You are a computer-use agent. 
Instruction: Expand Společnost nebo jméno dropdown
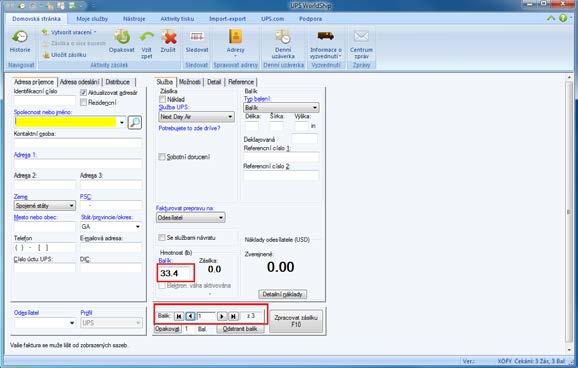122,122
